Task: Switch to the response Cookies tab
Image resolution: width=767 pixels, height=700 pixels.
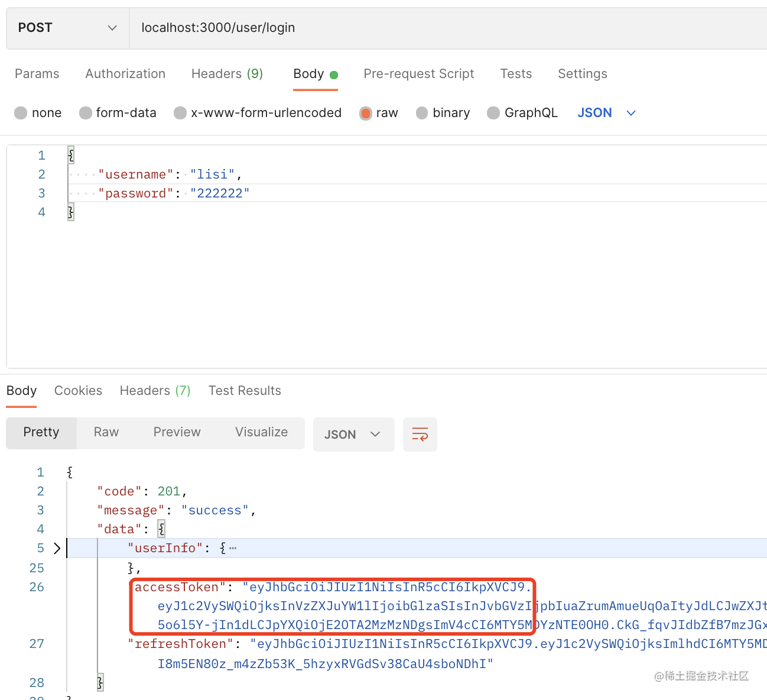Action: click(78, 391)
